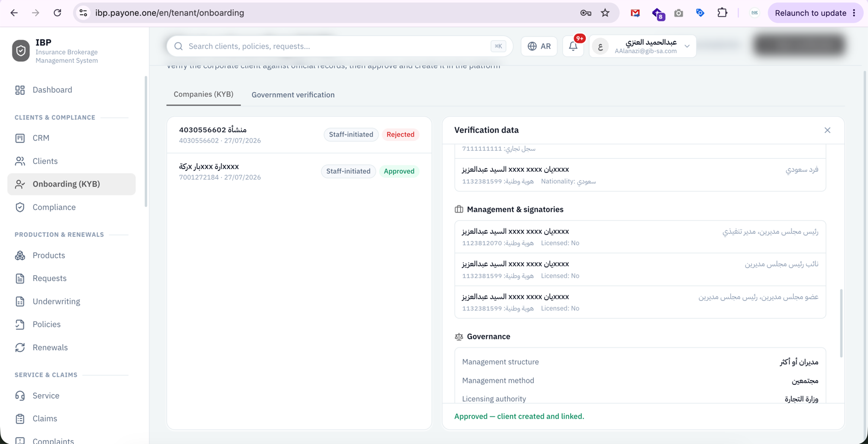The height and width of the screenshot is (444, 868).
Task: Open the Chrome three-dot menu
Action: [x=854, y=13]
